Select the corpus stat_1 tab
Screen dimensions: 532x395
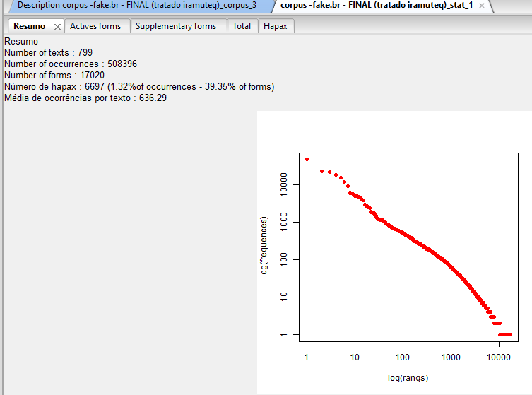click(376, 5)
